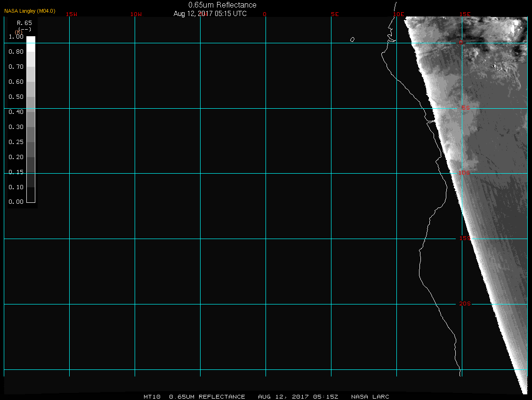
Task: Click the R.65 colorbar heading
Action: (24, 23)
